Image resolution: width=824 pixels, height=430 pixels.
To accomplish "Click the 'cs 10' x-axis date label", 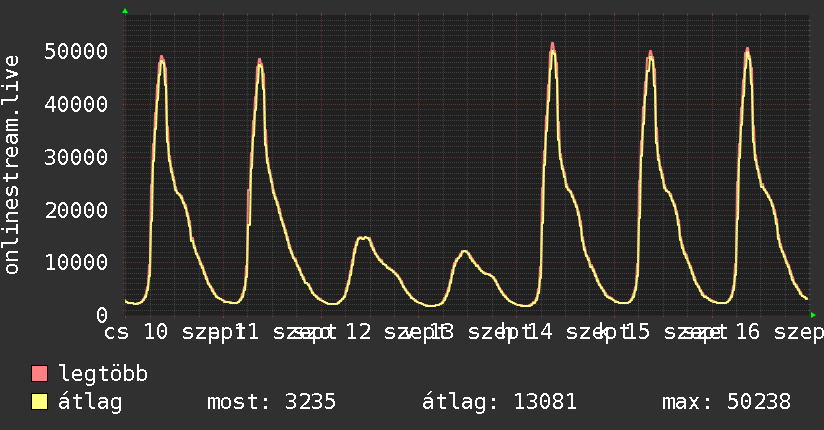I will coord(136,332).
